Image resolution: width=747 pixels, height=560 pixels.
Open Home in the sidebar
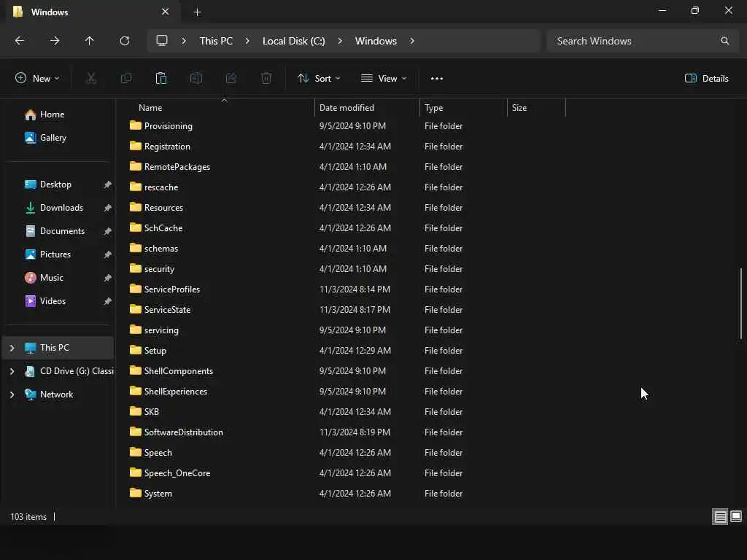pos(52,114)
